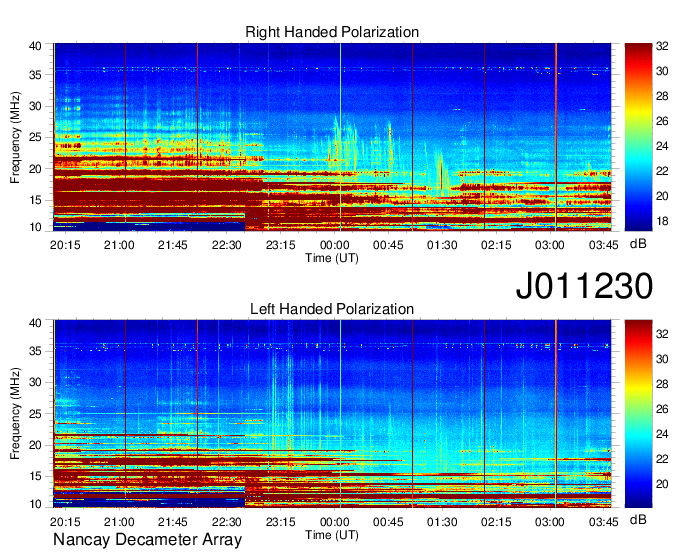Click the dB unit label beside upper colorbar

tap(638, 244)
